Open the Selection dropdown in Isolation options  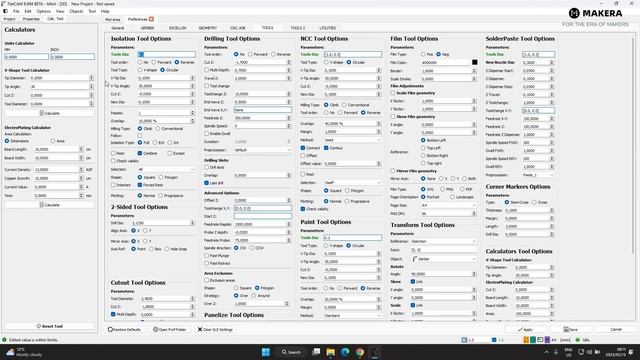click(x=166, y=169)
